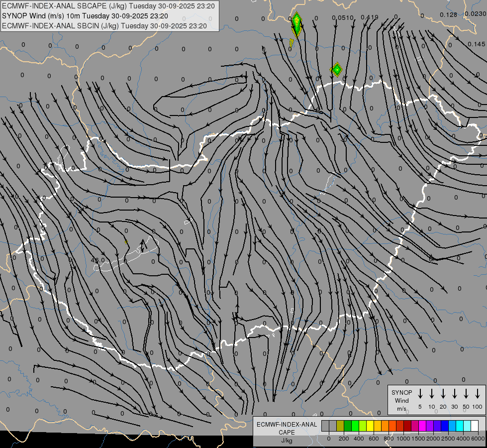
Task: Click the value 0.0510 at the top
Action: [x=343, y=18]
